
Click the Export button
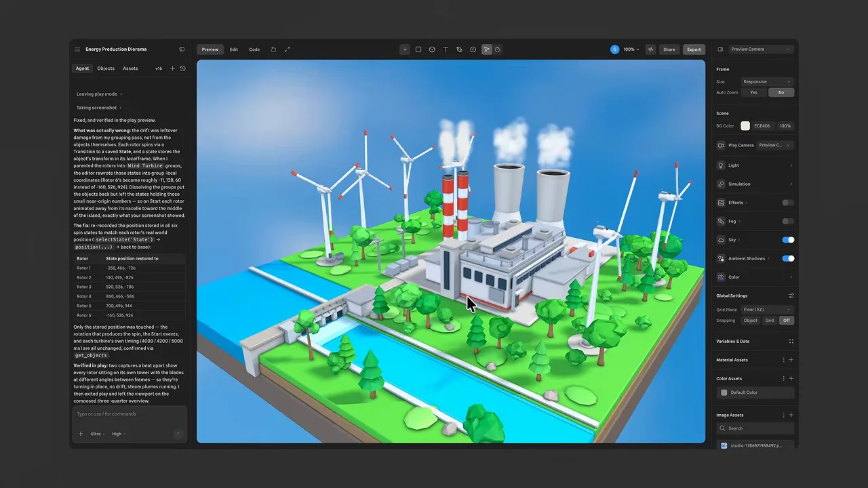[694, 49]
